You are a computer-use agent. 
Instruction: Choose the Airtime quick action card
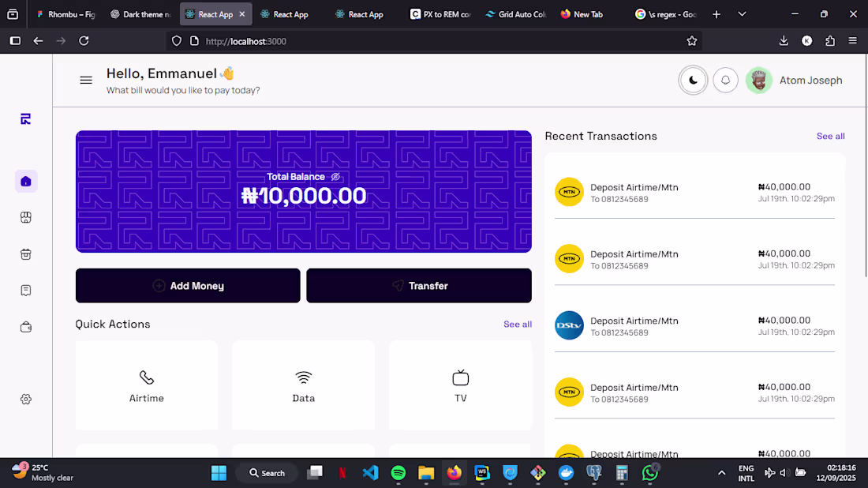tap(147, 385)
